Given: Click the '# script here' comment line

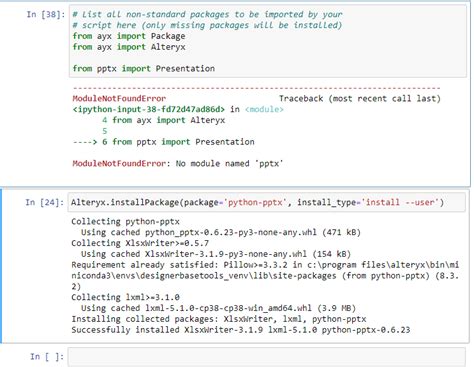Looking at the screenshot, I should pyautogui.click(x=207, y=25).
